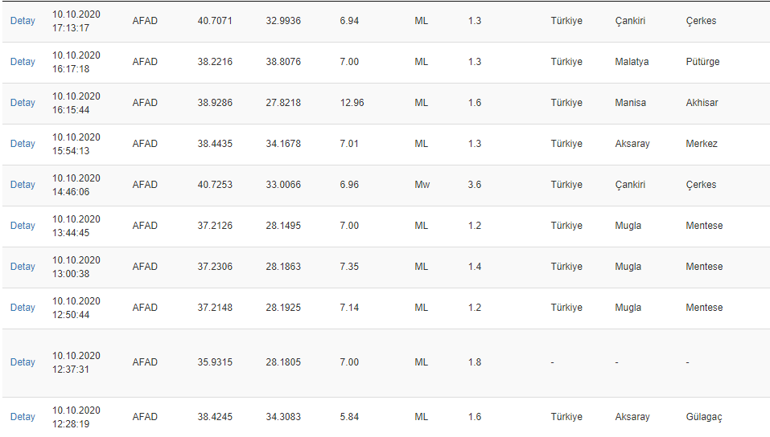
Task: Open Detay link for 17:13:17 Çerkes earthquake
Action: click(x=23, y=21)
